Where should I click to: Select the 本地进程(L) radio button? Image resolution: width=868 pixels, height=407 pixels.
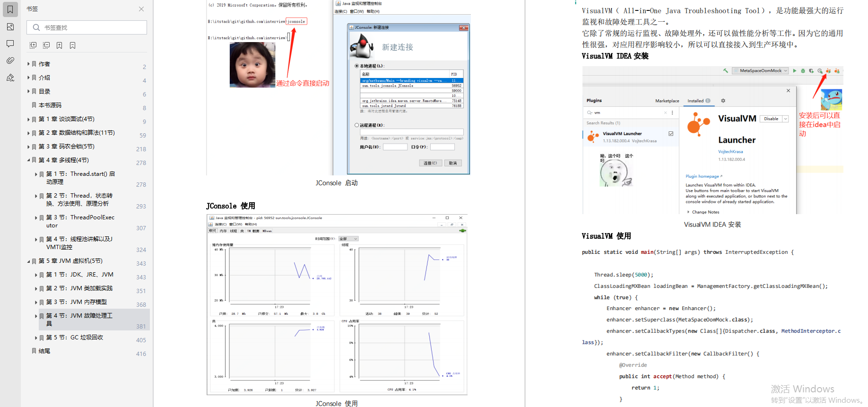357,66
